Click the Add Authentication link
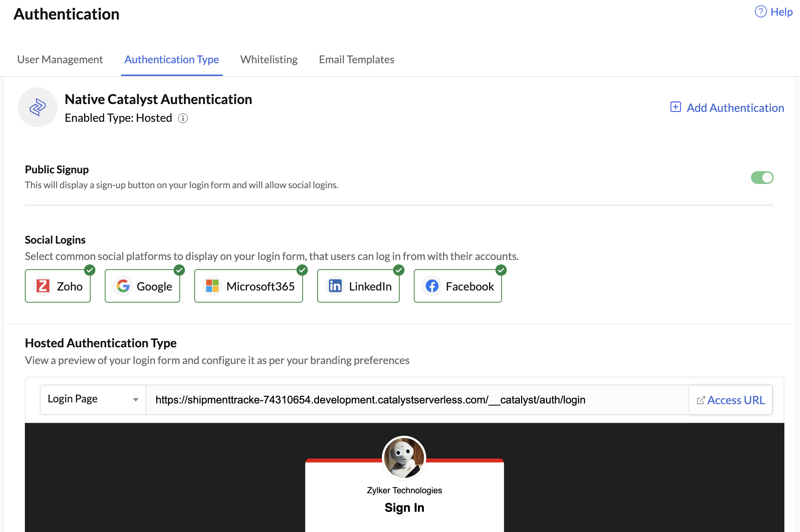This screenshot has width=800, height=532. 735,108
